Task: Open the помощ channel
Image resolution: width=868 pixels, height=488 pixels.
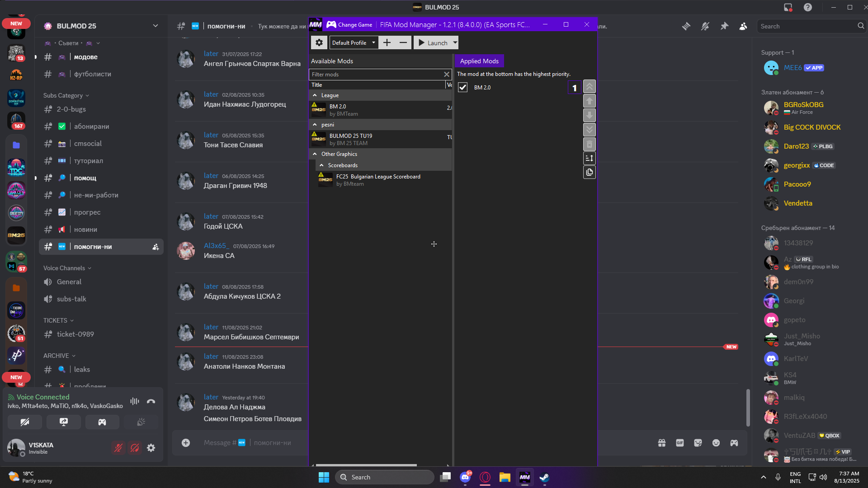Action: click(85, 178)
